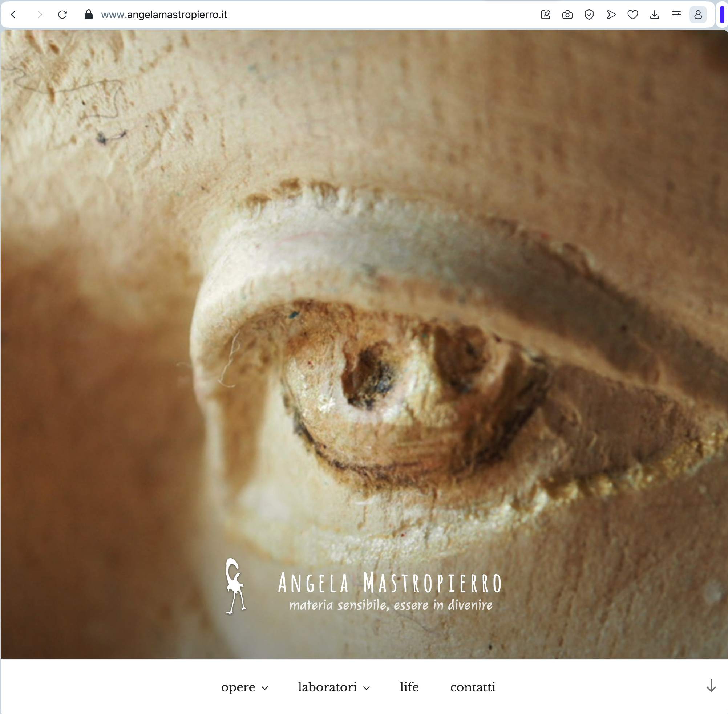728x714 pixels.
Task: Expand the opere dropdown chevron
Action: 265,688
